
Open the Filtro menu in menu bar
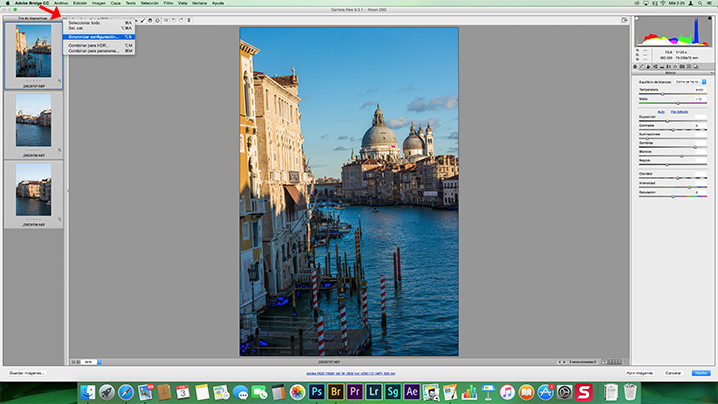(x=169, y=3)
